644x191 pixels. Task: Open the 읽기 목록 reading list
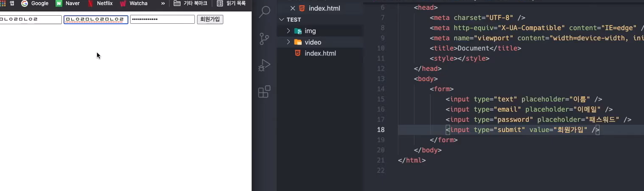coord(231,3)
